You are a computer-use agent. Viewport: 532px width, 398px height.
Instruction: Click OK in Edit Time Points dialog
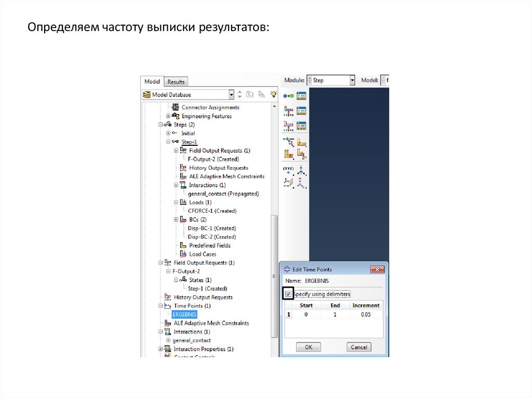click(x=309, y=347)
